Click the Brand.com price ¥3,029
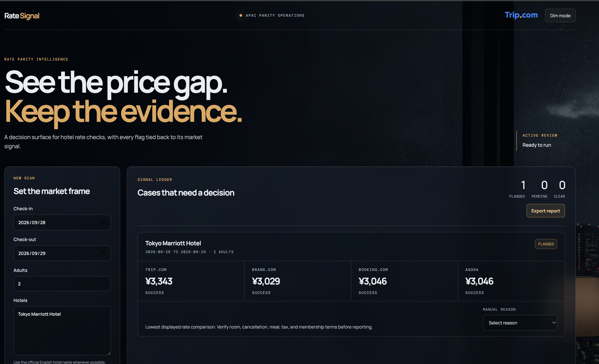599x364 pixels. 266,281
